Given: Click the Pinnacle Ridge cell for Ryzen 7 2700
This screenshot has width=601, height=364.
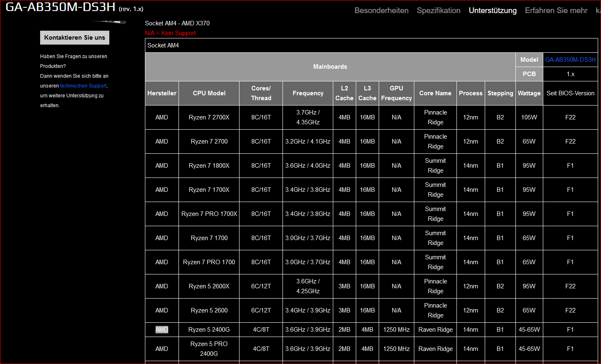Looking at the screenshot, I should pyautogui.click(x=435, y=142).
